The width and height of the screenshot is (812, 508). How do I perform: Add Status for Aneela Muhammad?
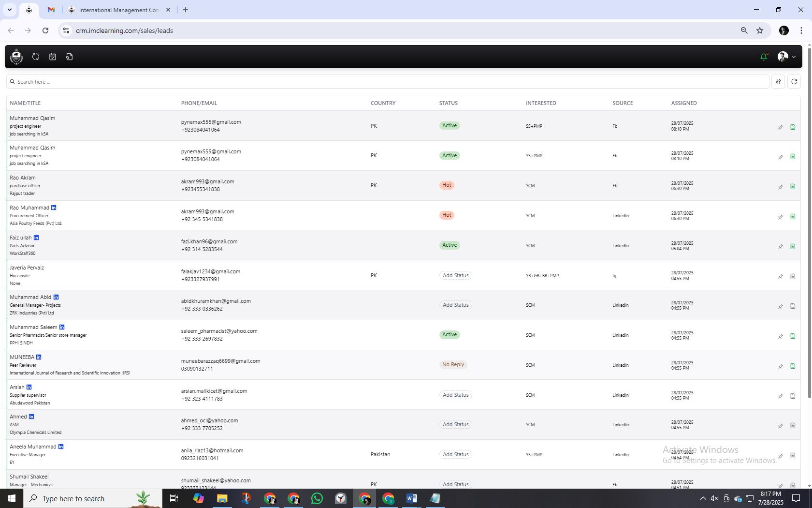click(x=456, y=454)
